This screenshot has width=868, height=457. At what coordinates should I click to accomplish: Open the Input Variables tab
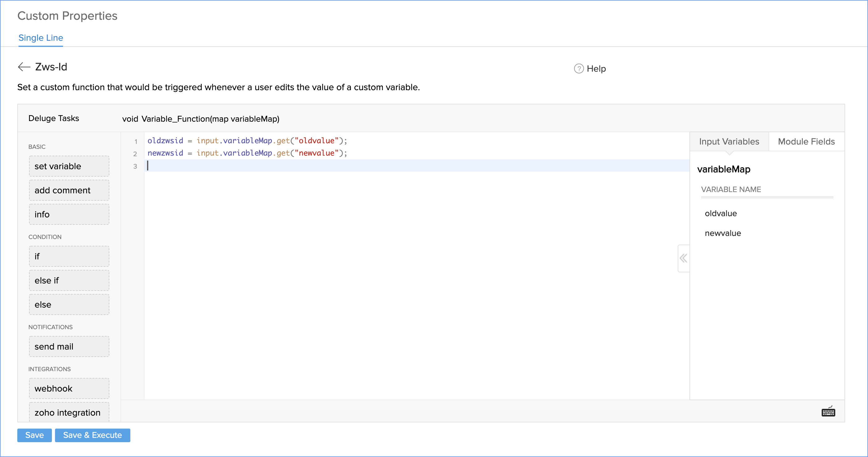(729, 141)
